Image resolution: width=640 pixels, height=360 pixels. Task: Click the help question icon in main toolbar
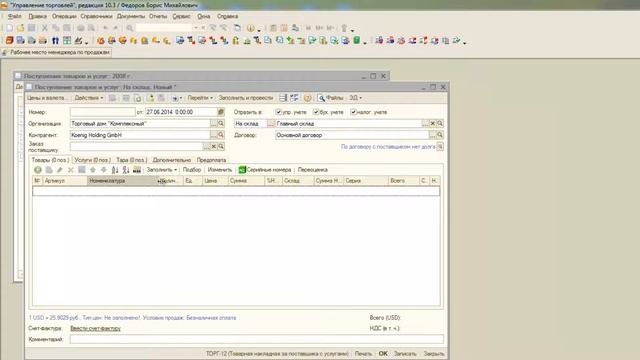251,28
